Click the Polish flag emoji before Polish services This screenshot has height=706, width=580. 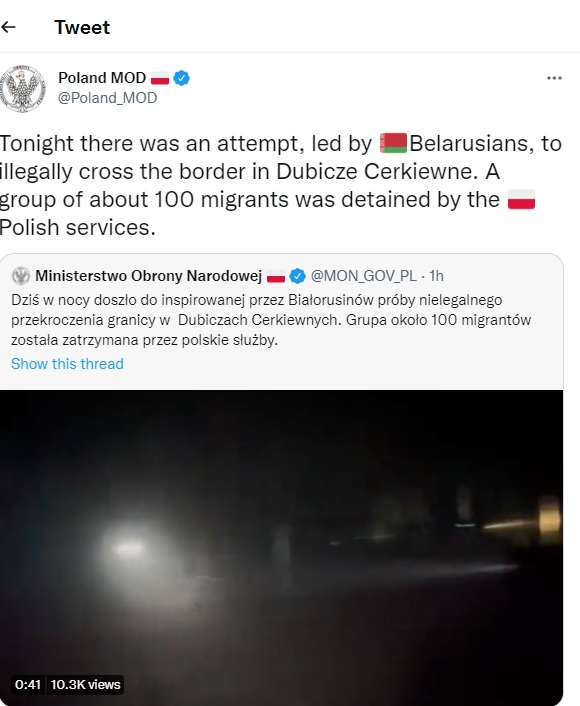[521, 199]
